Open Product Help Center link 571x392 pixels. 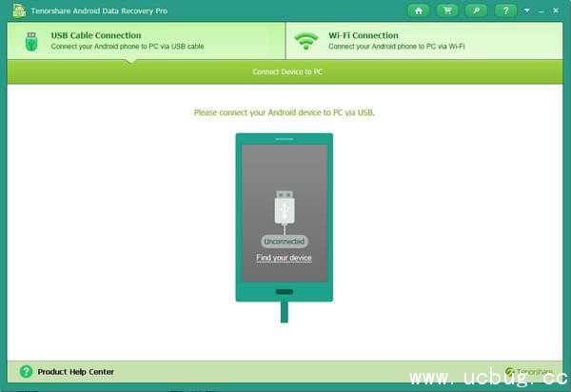pos(76,372)
